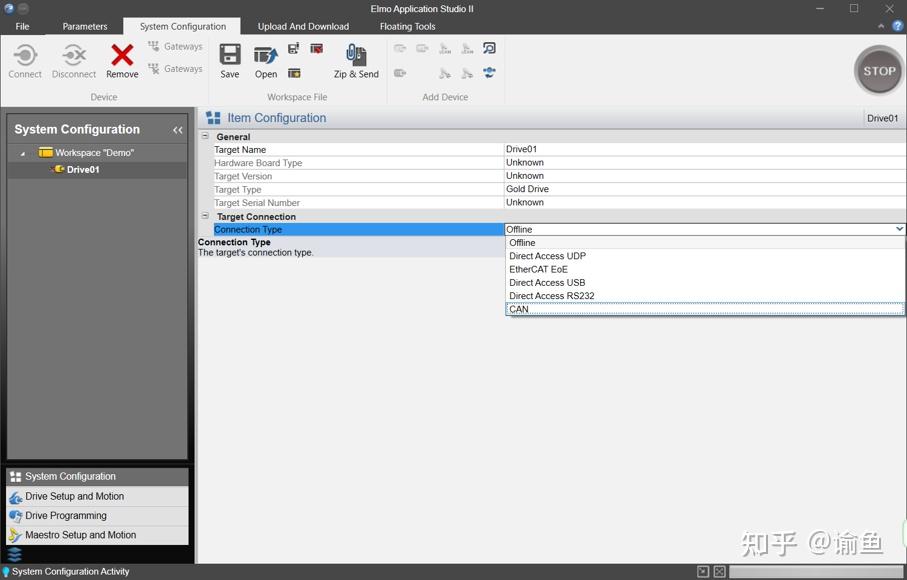907x580 pixels.
Task: Click the small red-cornered window icon
Action: click(x=316, y=48)
